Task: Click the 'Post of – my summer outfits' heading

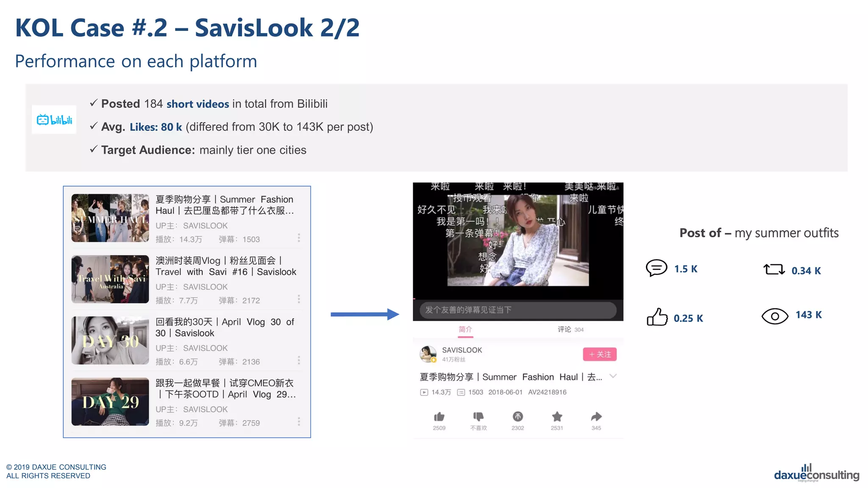Action: [x=759, y=233]
